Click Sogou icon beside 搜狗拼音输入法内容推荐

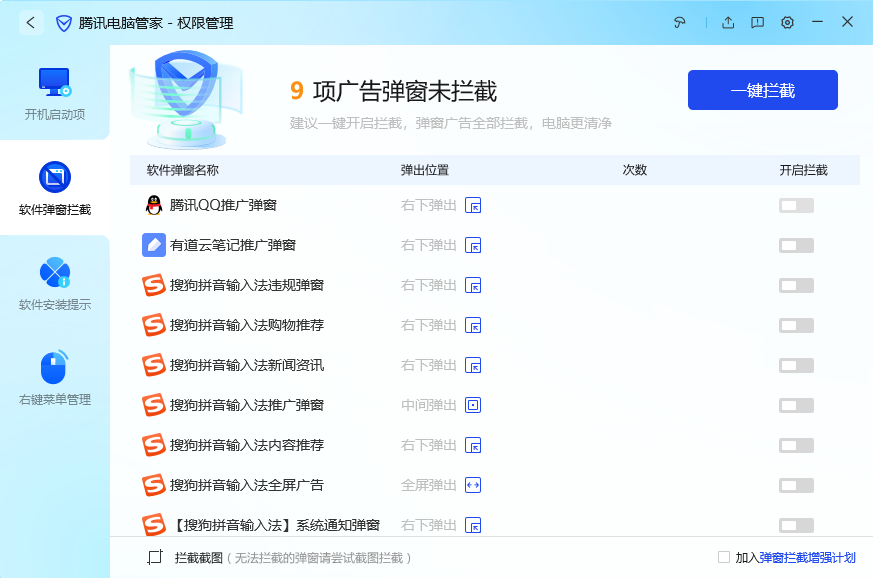pos(154,445)
